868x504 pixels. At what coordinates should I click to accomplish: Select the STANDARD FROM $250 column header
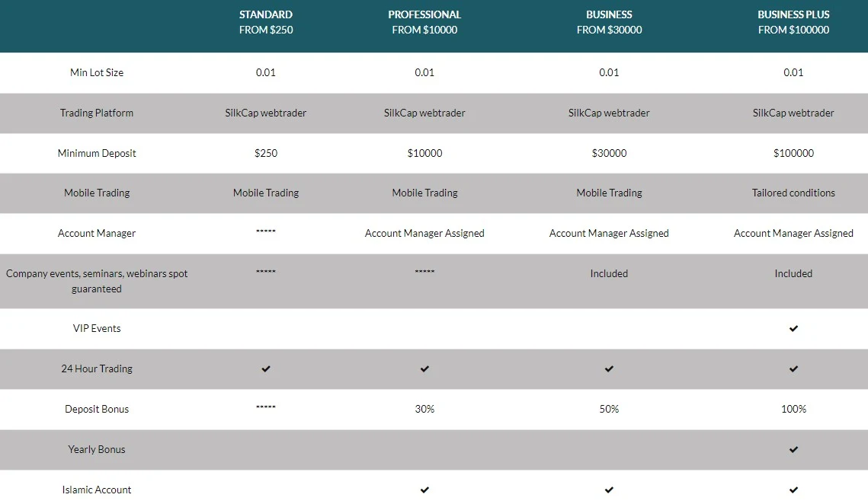(x=266, y=22)
